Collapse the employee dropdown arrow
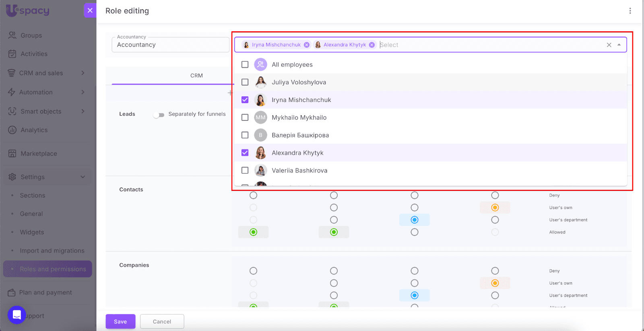Viewport: 644px width, 331px height. coord(619,45)
